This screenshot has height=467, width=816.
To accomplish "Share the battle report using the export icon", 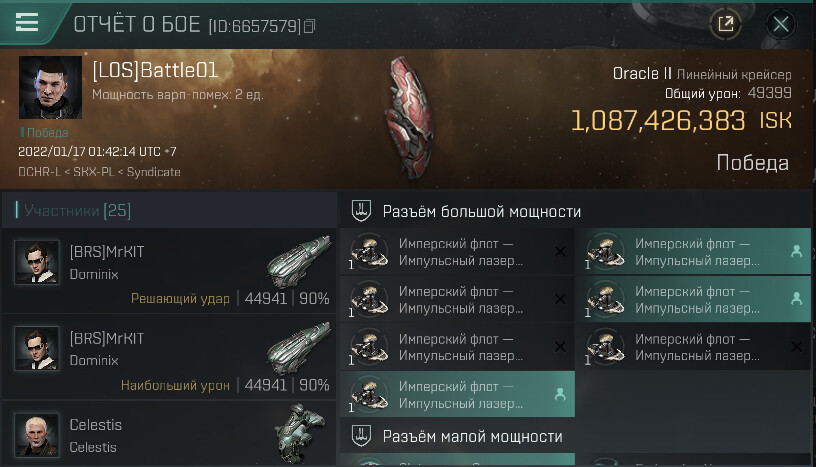I will tap(725, 24).
